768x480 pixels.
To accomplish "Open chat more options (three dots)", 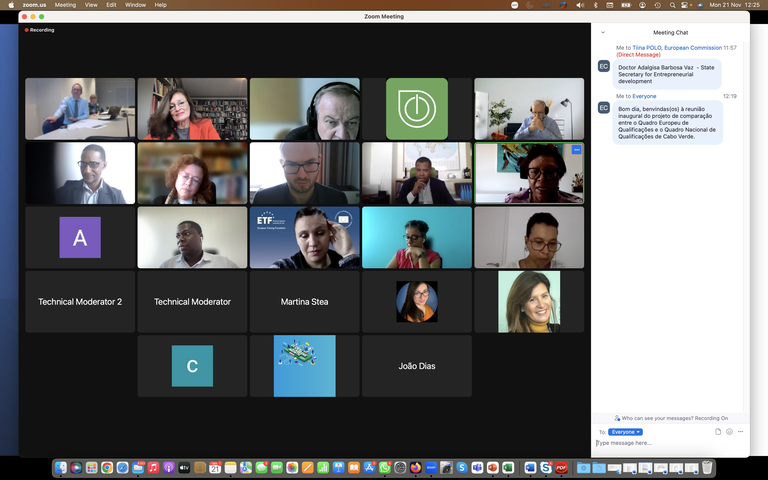I will click(x=740, y=431).
